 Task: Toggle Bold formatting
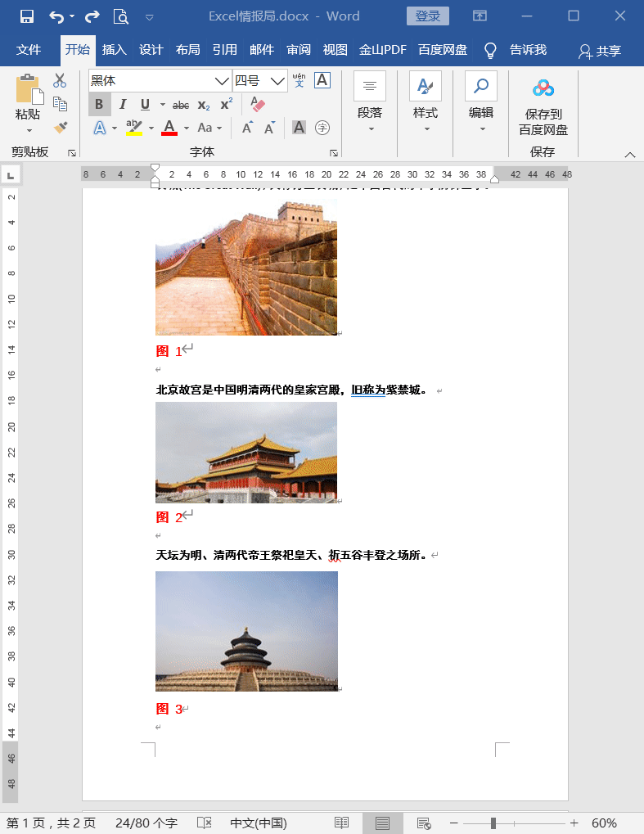click(99, 104)
